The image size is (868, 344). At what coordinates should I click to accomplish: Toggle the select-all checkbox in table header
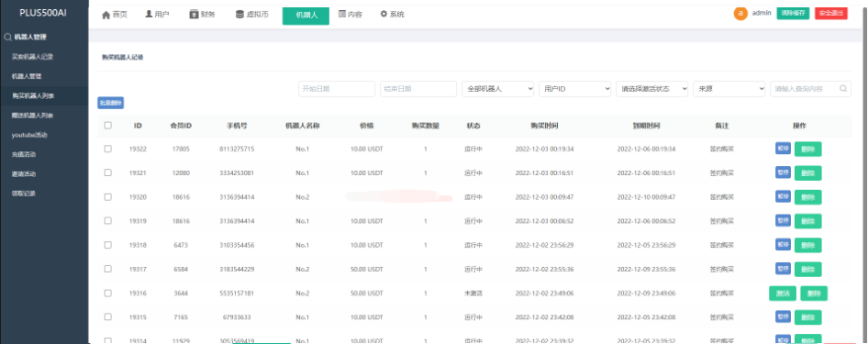click(x=108, y=126)
